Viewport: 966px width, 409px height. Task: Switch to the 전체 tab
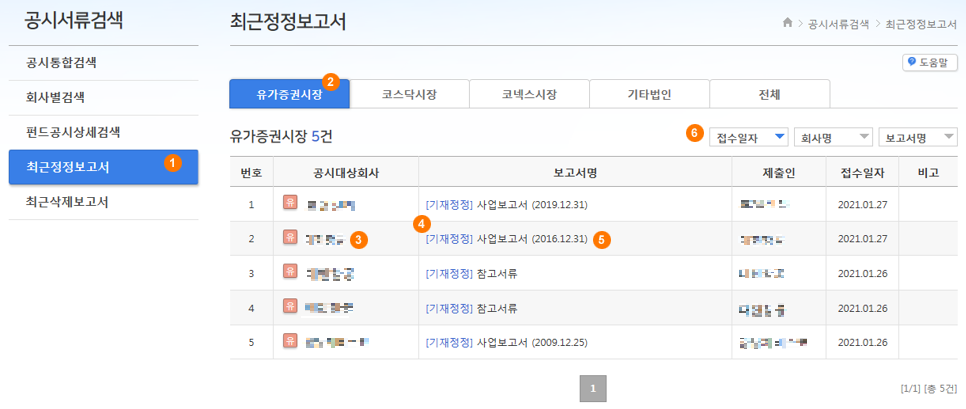[769, 94]
